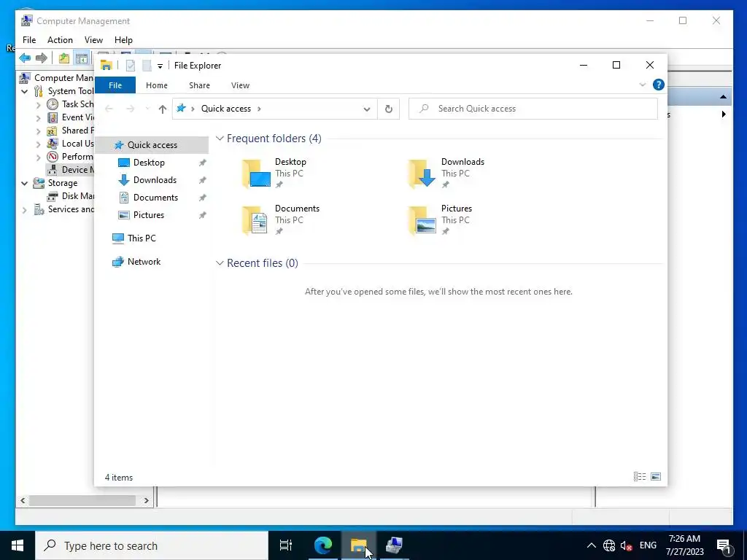Open the address bar history dropdown

tap(366, 109)
